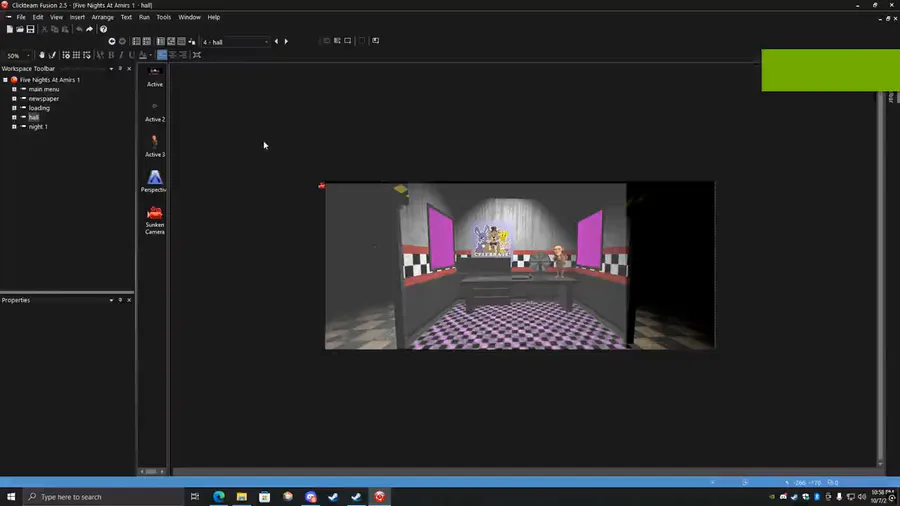Select 'newspaper' frame in workspace tree
The image size is (900, 506).
click(x=44, y=99)
